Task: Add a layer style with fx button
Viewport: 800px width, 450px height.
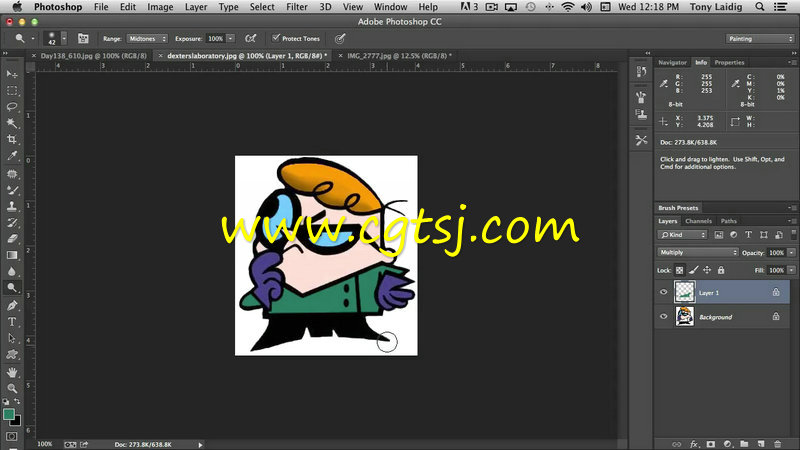Action: pos(693,444)
